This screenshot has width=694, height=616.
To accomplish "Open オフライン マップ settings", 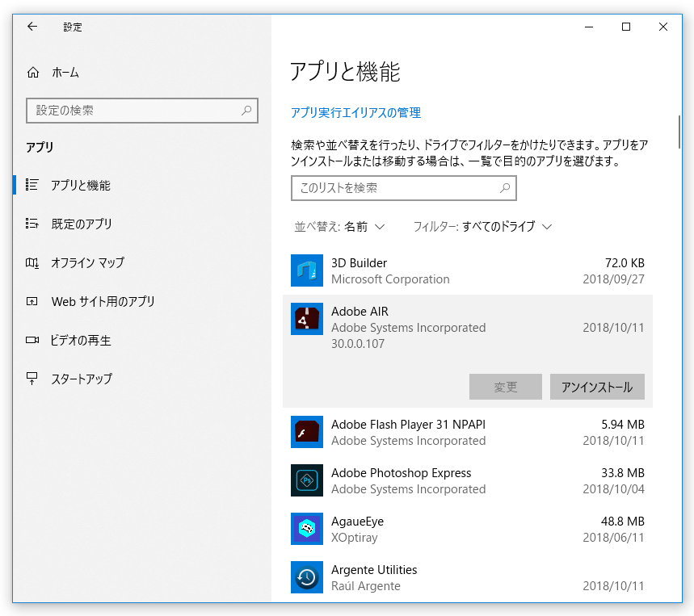I will [87, 262].
